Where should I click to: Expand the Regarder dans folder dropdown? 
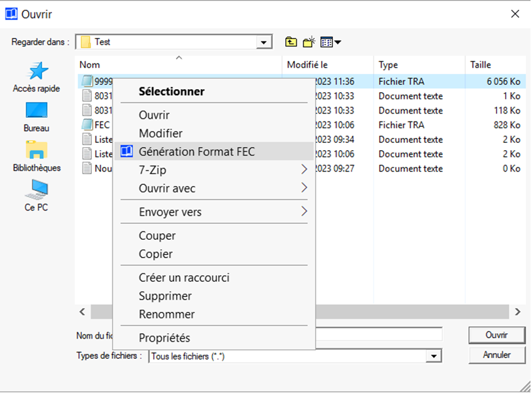point(264,42)
